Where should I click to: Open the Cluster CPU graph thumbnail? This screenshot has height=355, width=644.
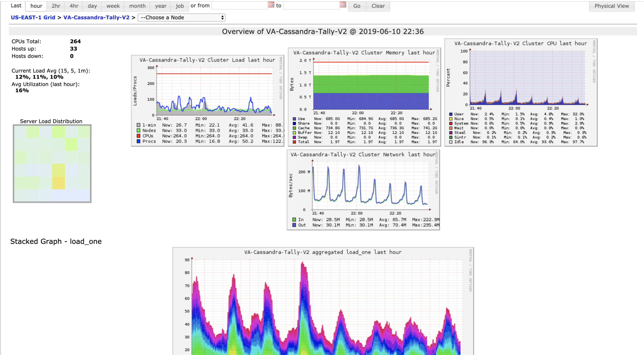point(521,92)
